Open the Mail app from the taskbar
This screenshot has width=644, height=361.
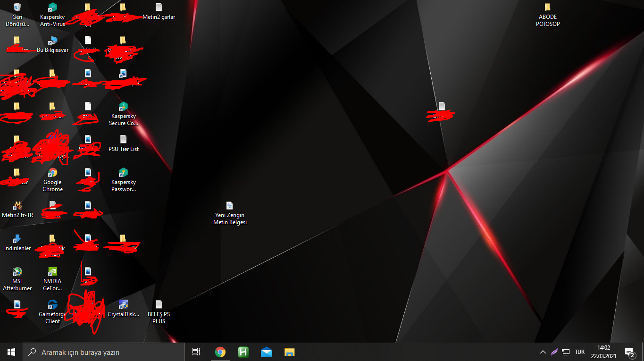(266, 352)
